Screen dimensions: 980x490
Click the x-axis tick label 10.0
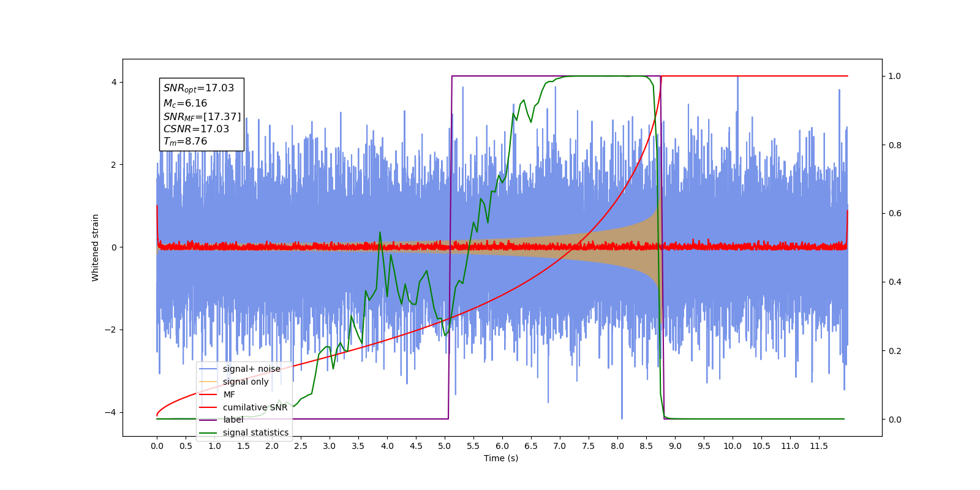point(733,446)
